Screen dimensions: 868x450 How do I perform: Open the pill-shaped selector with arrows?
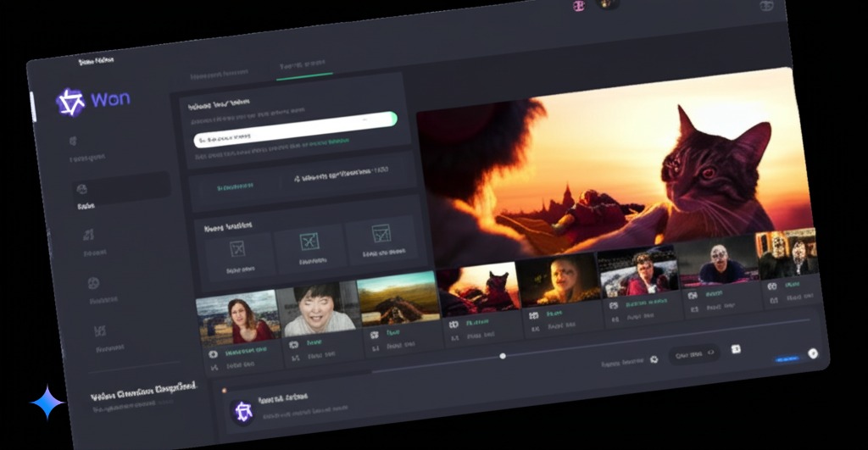coord(695,354)
